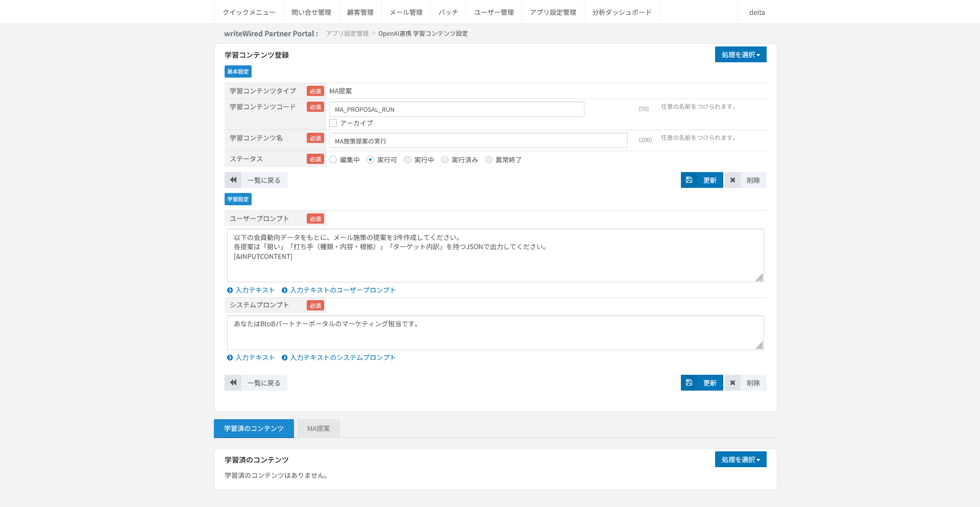
Task: Click the user prompt textarea resize handle
Action: click(x=759, y=278)
